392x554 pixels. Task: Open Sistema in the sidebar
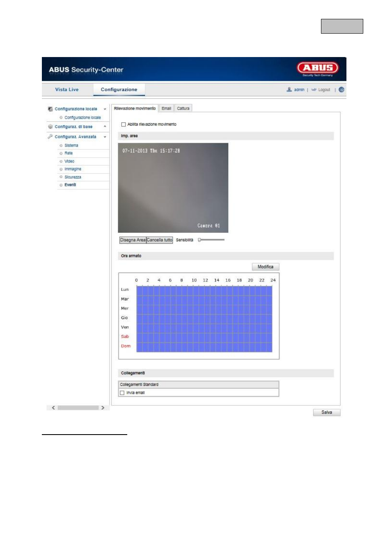(71, 146)
